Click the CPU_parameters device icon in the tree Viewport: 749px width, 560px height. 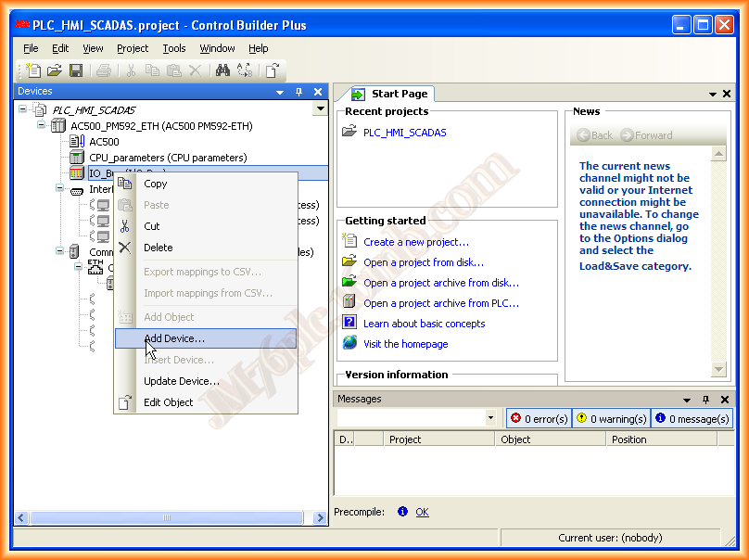coord(77,158)
